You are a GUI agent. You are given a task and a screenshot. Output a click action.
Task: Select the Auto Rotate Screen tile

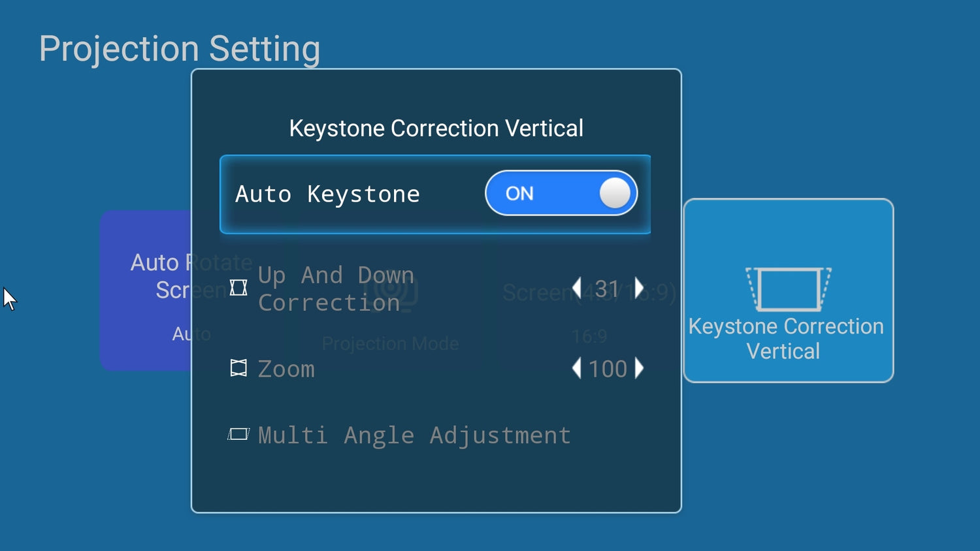click(146, 291)
